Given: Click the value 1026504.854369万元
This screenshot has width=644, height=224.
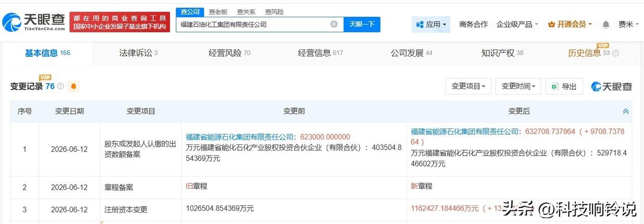Looking at the screenshot, I should point(220,208).
